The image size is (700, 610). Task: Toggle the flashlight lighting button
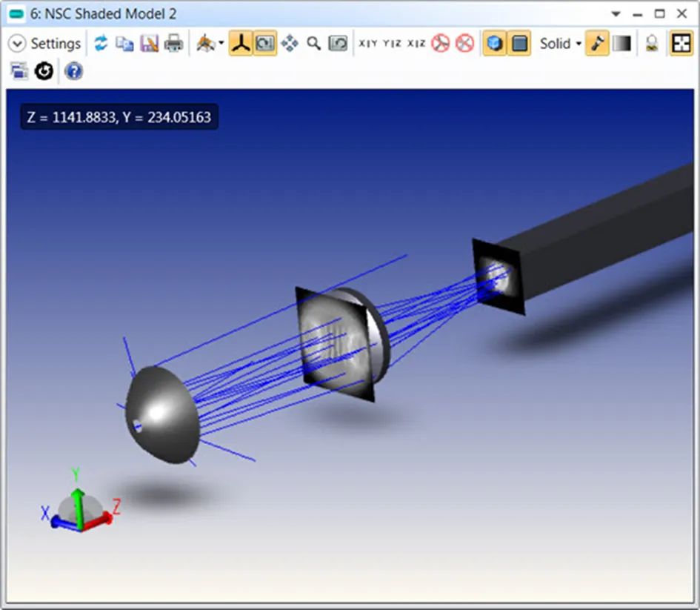tap(597, 43)
